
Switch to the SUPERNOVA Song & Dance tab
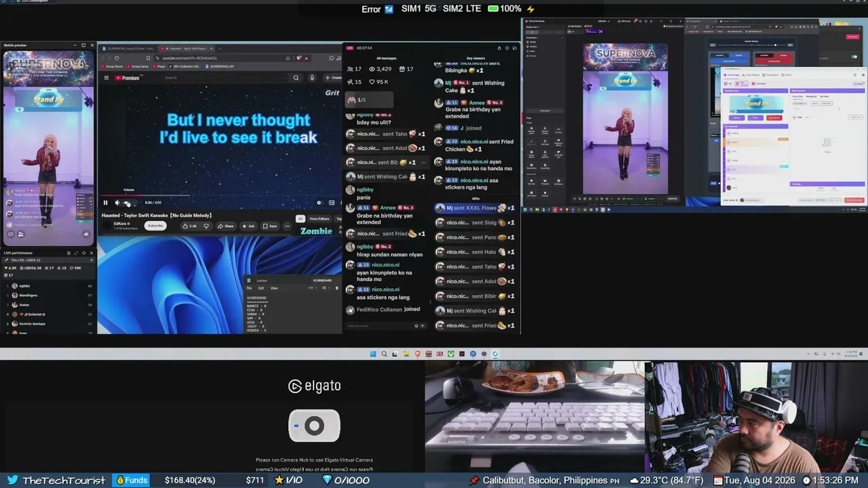click(128, 49)
